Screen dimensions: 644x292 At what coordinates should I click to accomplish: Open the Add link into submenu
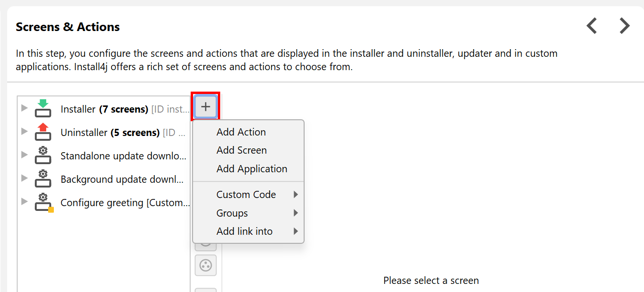tap(245, 231)
